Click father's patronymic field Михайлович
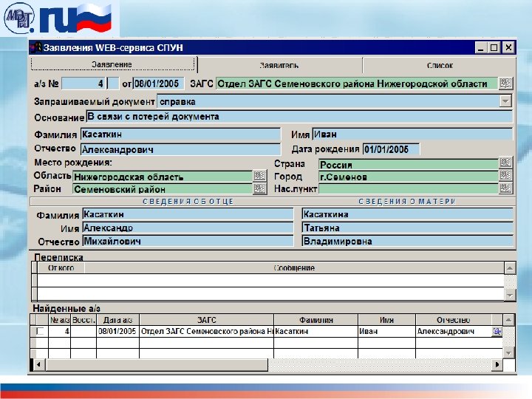Viewport: 532px width, 399px height. [188, 241]
